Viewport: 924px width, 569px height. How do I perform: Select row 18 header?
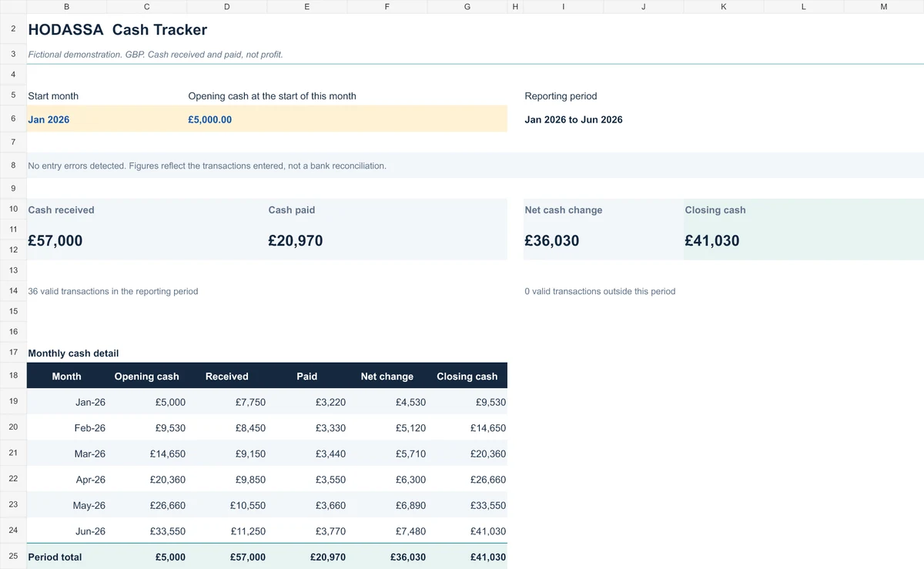click(13, 375)
